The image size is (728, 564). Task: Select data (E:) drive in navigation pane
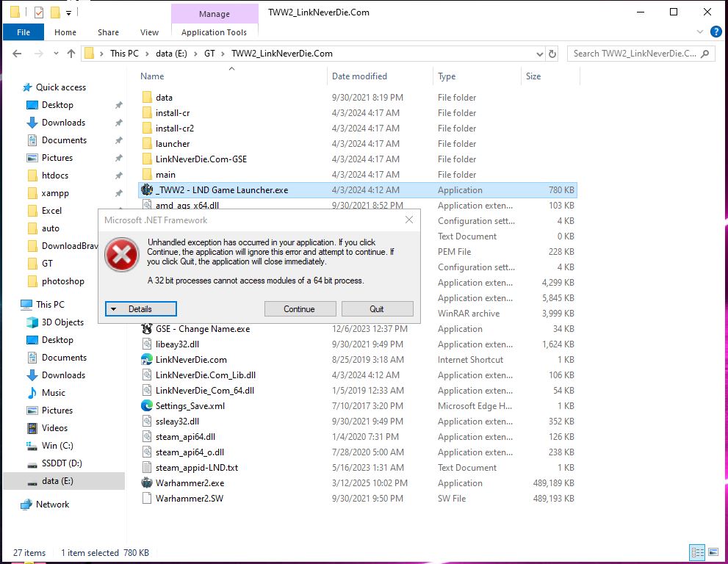point(64,481)
